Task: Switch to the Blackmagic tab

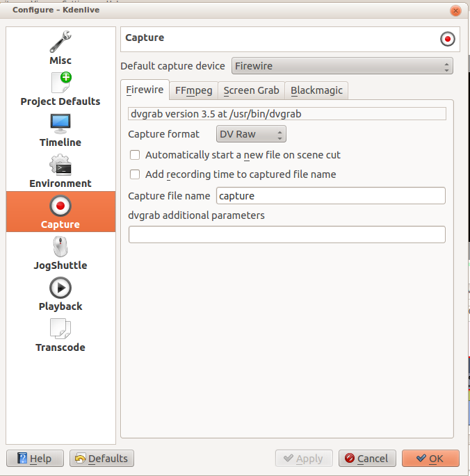Action: [x=316, y=90]
